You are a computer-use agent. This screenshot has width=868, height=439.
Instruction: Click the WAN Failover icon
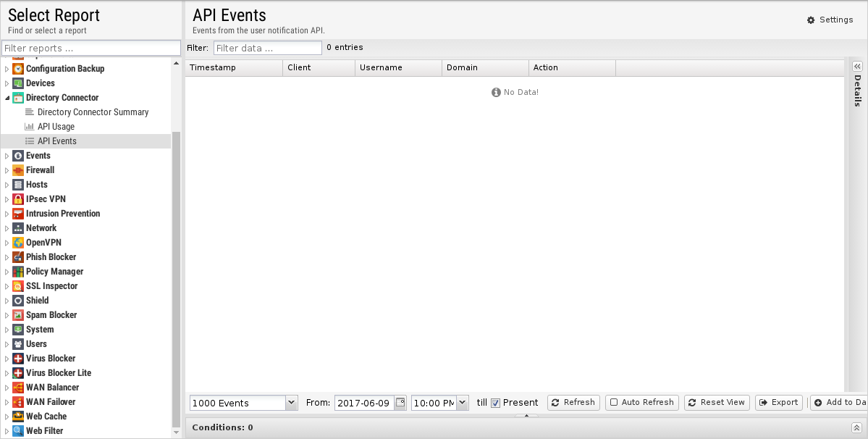pyautogui.click(x=18, y=402)
